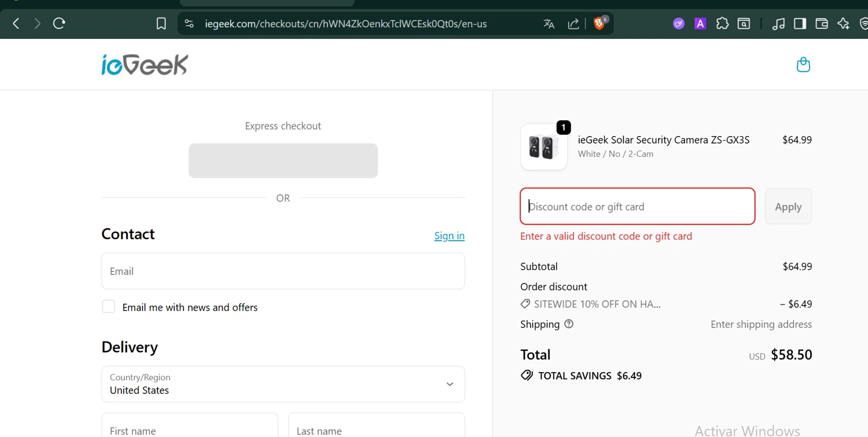868x437 pixels.
Task: Click the discount tag icon beside SITEWIDE 10% OFF
Action: point(525,304)
